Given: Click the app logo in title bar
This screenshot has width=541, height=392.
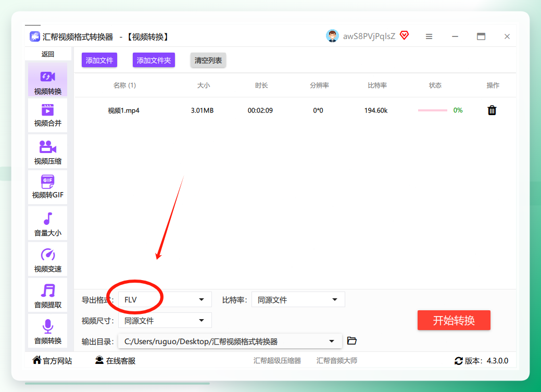Looking at the screenshot, I should tap(34, 36).
